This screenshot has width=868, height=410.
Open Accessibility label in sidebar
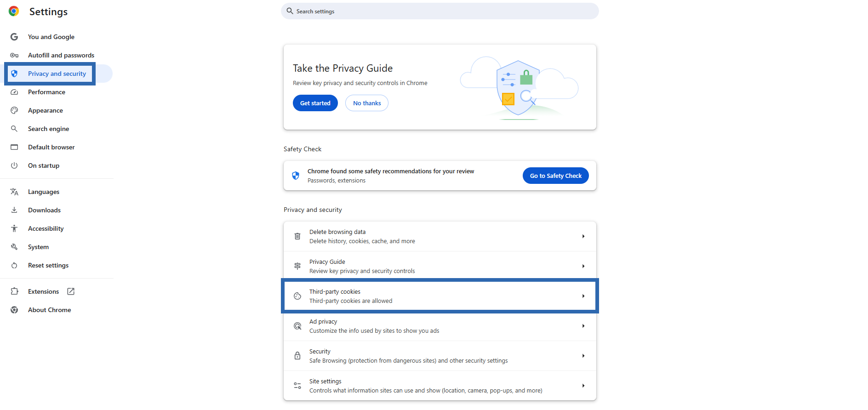click(x=46, y=228)
